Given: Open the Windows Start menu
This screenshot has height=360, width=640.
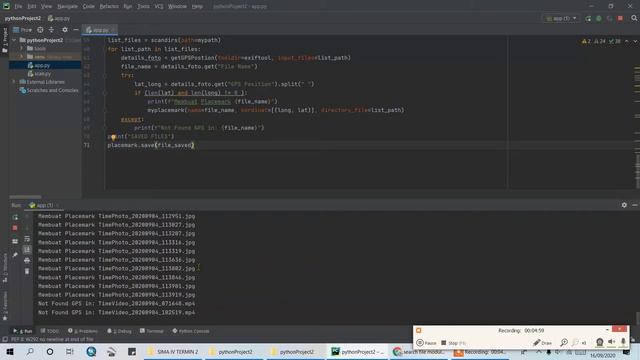Looking at the screenshot, I should (x=10, y=351).
